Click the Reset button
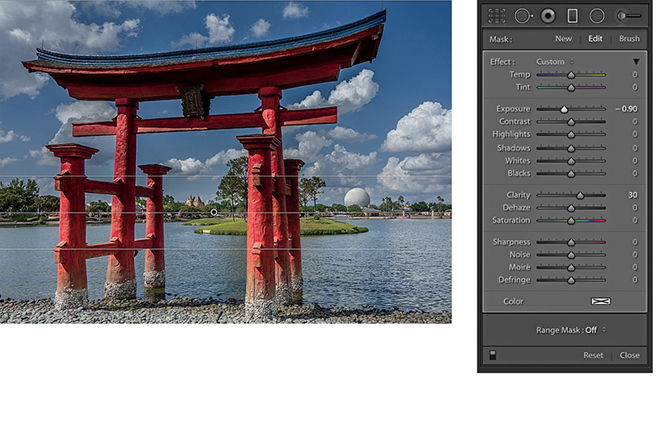 [593, 355]
